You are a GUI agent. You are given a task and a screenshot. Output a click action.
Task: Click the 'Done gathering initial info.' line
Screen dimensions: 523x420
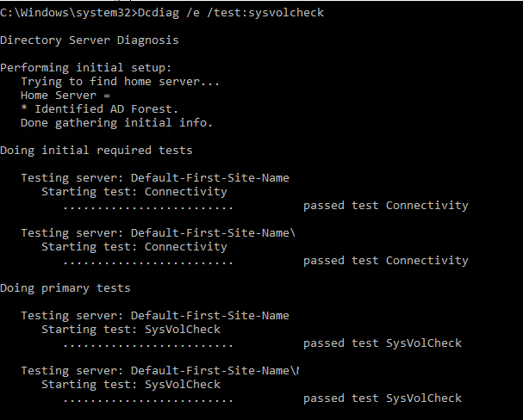pos(116,123)
